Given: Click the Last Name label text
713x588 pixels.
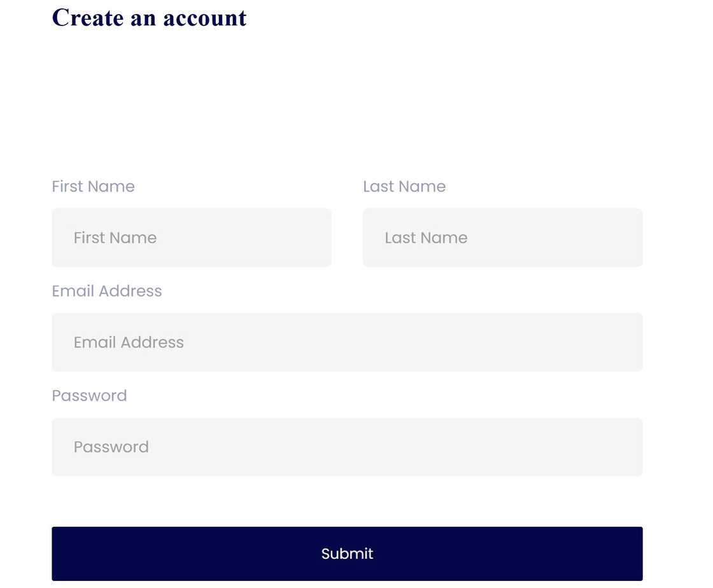Looking at the screenshot, I should (x=404, y=186).
